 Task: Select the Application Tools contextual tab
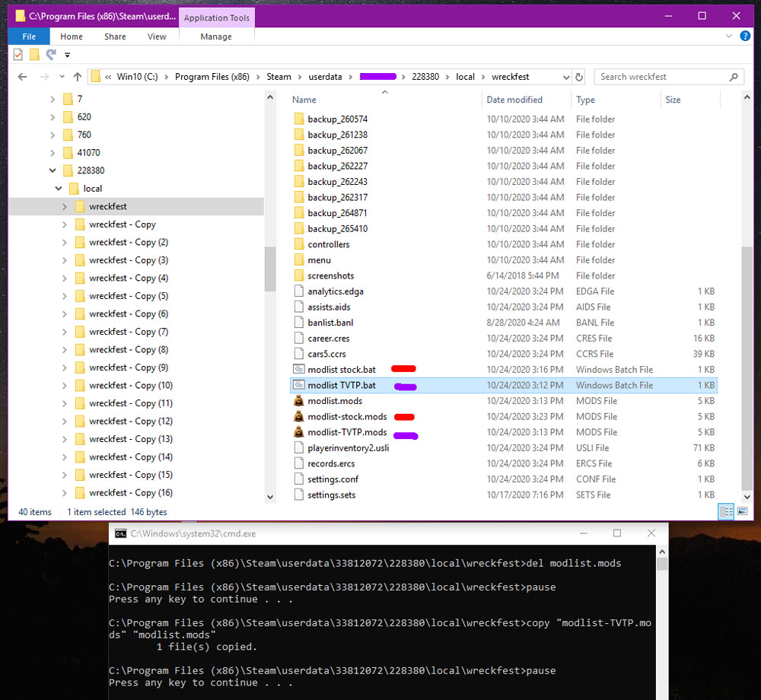(x=216, y=18)
